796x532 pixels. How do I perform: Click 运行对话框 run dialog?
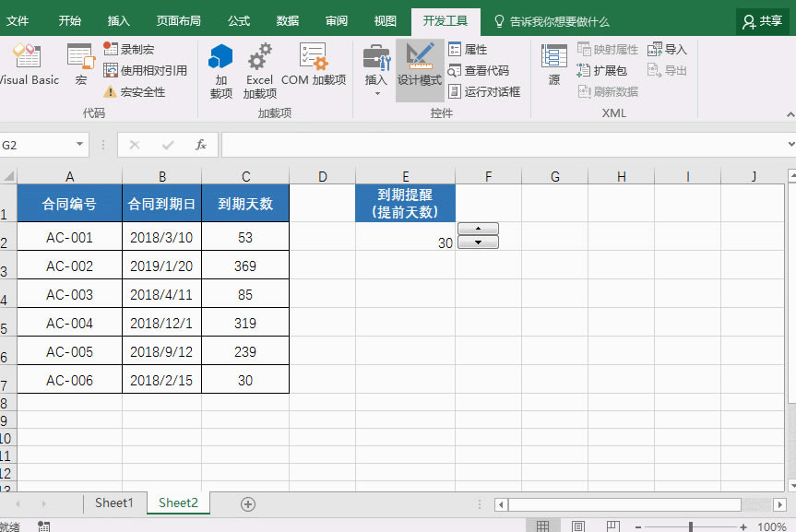[x=485, y=92]
